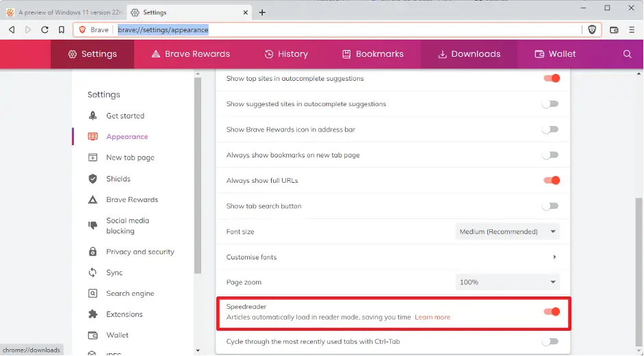Open Shields settings section
Image resolution: width=644 pixels, height=356 pixels.
tap(118, 179)
